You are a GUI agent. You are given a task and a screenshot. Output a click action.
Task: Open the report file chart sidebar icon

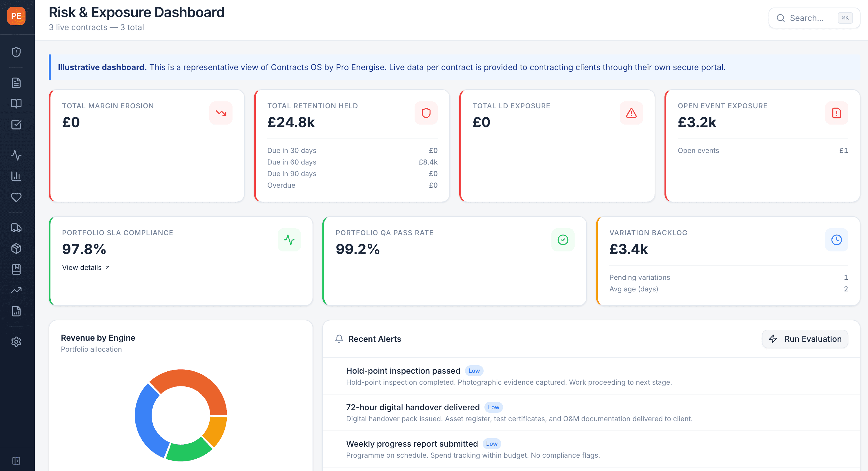pyautogui.click(x=16, y=311)
